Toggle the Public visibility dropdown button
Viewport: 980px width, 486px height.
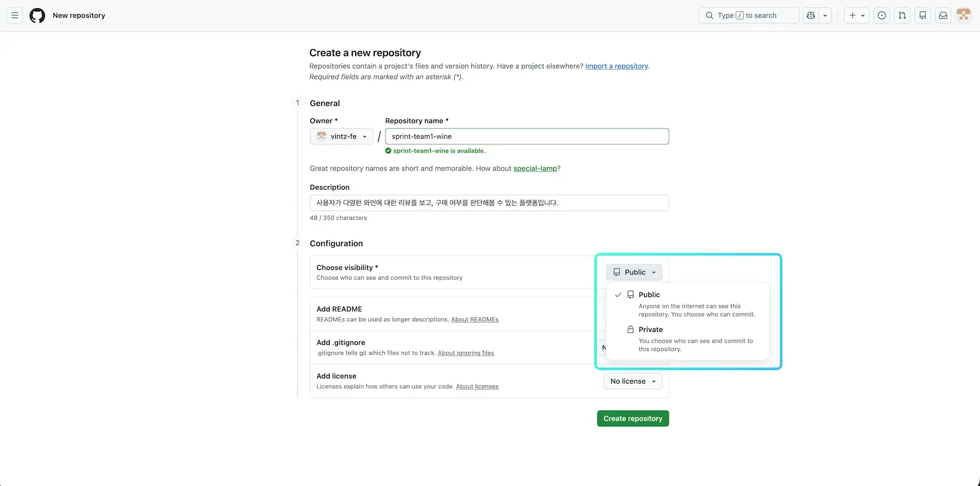(x=634, y=272)
